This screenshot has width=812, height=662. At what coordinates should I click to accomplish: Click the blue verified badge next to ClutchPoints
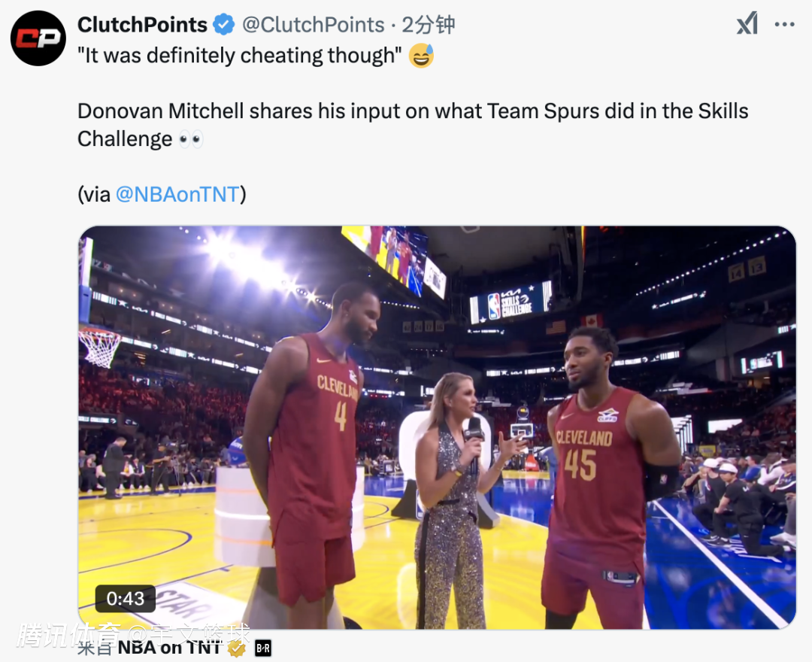pos(224,25)
